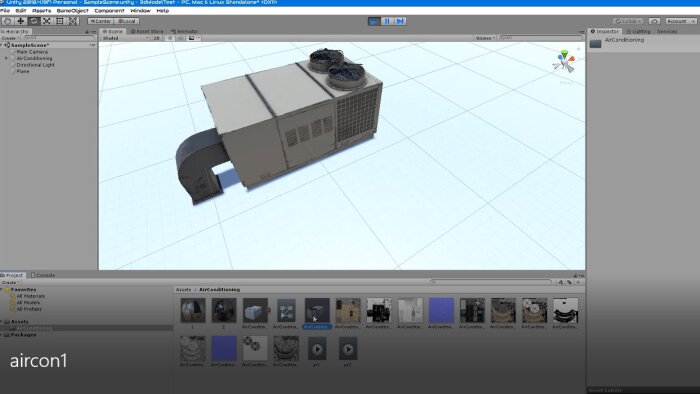Open the GameObject menu
Image resolution: width=700 pixels, height=394 pixels.
[72, 11]
